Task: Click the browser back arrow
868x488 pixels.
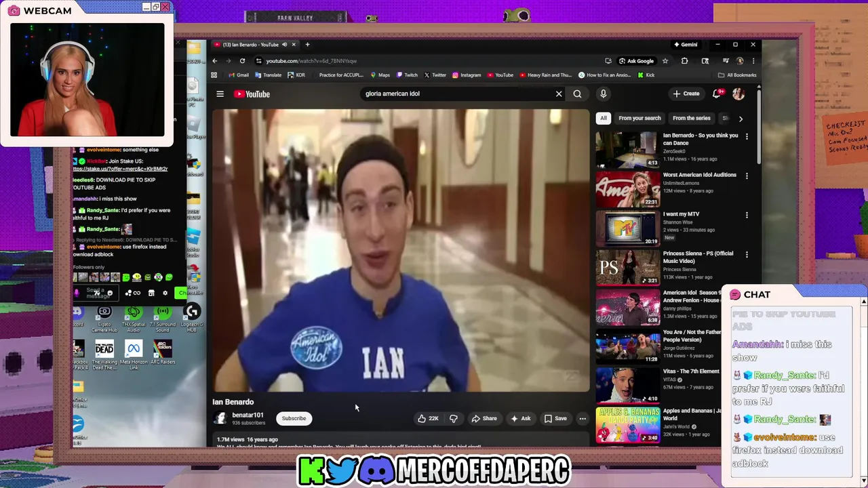Action: tap(215, 61)
